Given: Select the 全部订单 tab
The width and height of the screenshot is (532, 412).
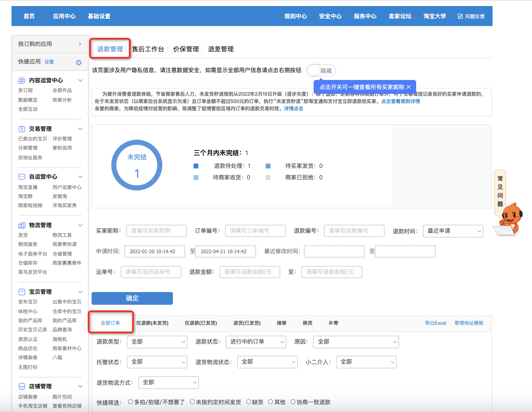Looking at the screenshot, I should click(x=110, y=323).
